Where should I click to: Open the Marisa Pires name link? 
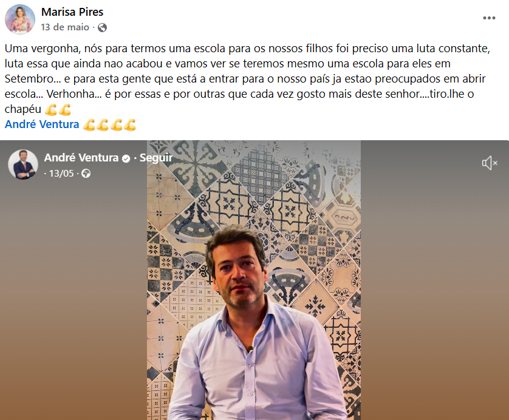pos(72,12)
